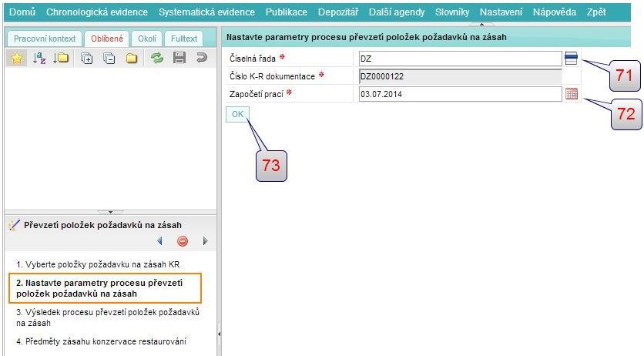This screenshot has height=356, width=644.
Task: Click the wizard wand icon beside Převzetí položek
Action: (x=14, y=225)
